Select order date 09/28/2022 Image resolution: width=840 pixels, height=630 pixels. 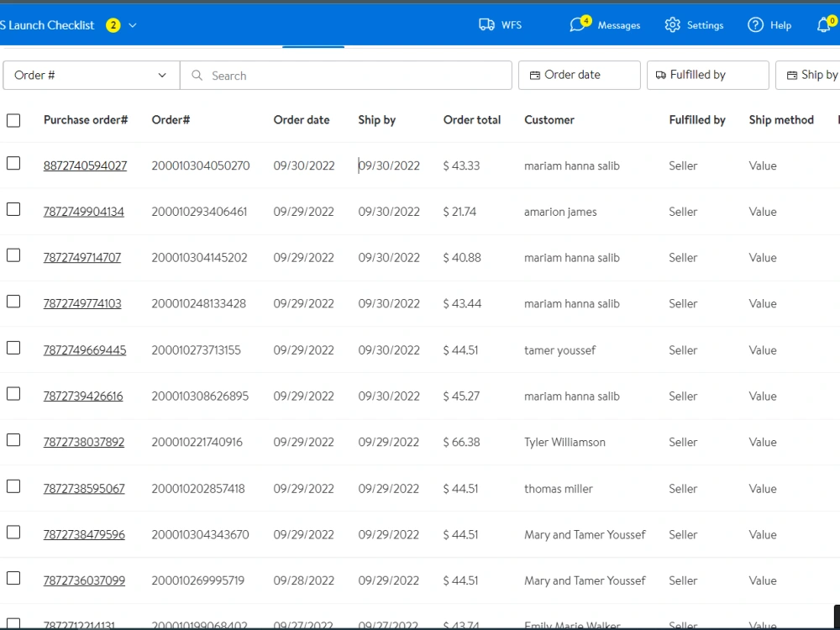click(304, 580)
